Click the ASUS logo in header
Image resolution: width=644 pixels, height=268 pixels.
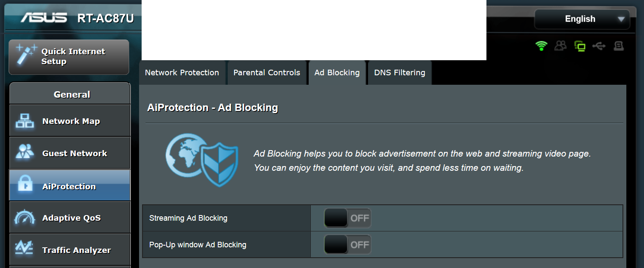[x=44, y=18]
